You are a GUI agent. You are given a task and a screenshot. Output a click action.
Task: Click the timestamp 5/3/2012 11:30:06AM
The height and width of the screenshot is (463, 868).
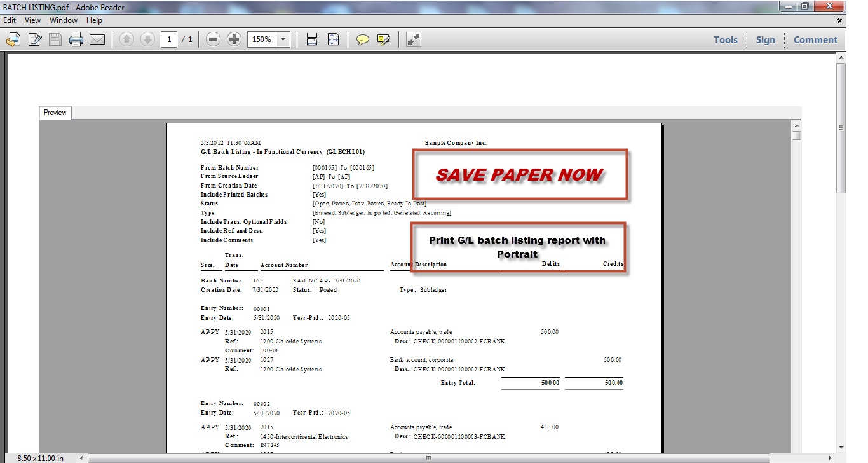pyautogui.click(x=230, y=143)
